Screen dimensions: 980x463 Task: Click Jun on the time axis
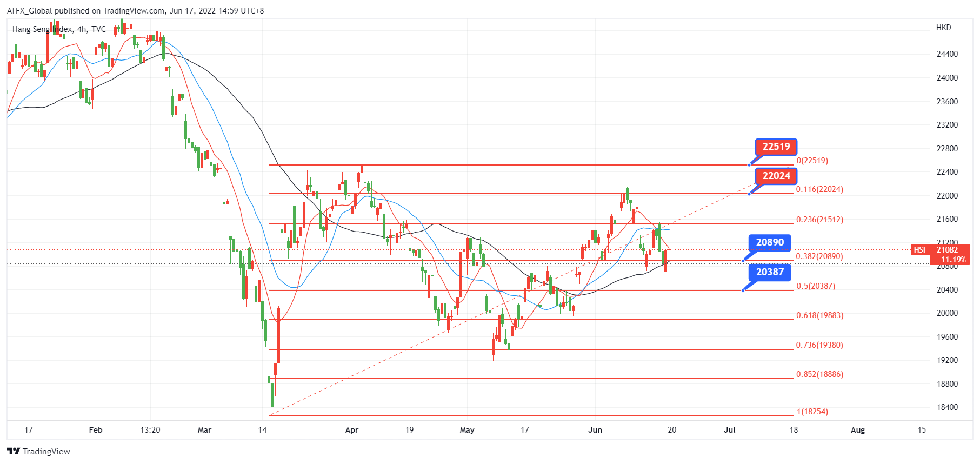pos(595,430)
